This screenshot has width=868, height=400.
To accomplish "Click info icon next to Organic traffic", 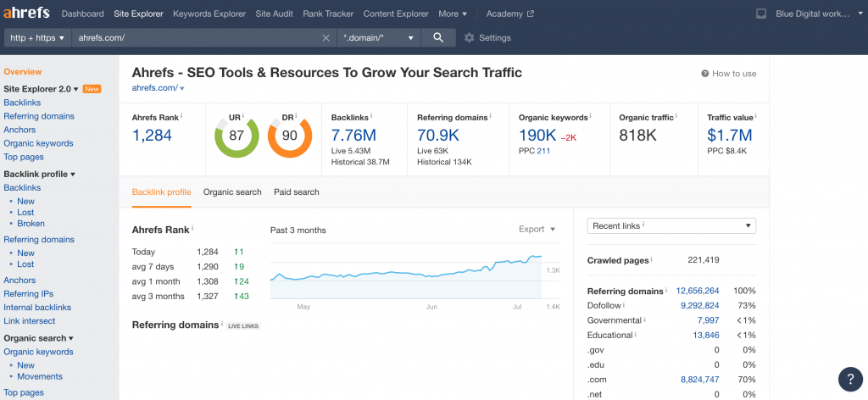I will click(676, 117).
